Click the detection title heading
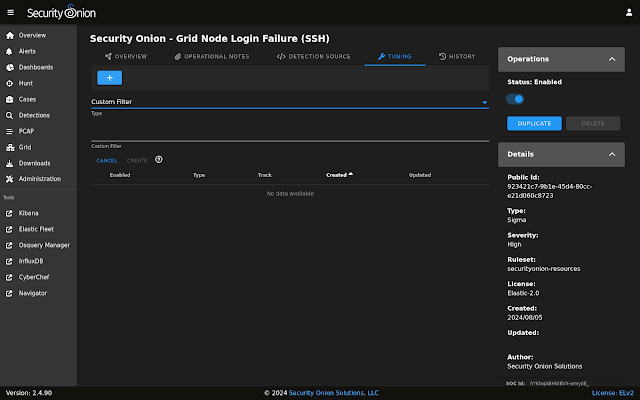Screen dimensions: 640x400 point(210,39)
